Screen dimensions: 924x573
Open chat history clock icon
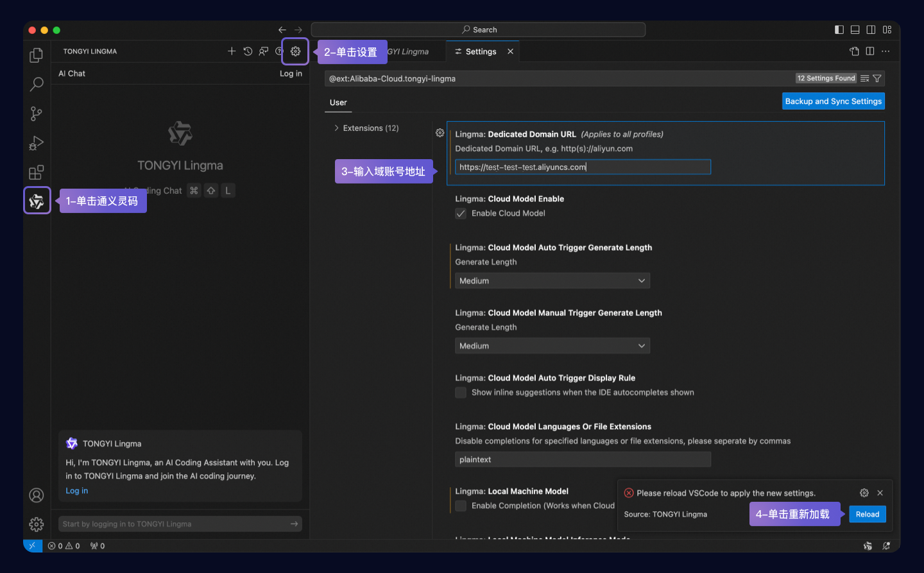(x=248, y=51)
